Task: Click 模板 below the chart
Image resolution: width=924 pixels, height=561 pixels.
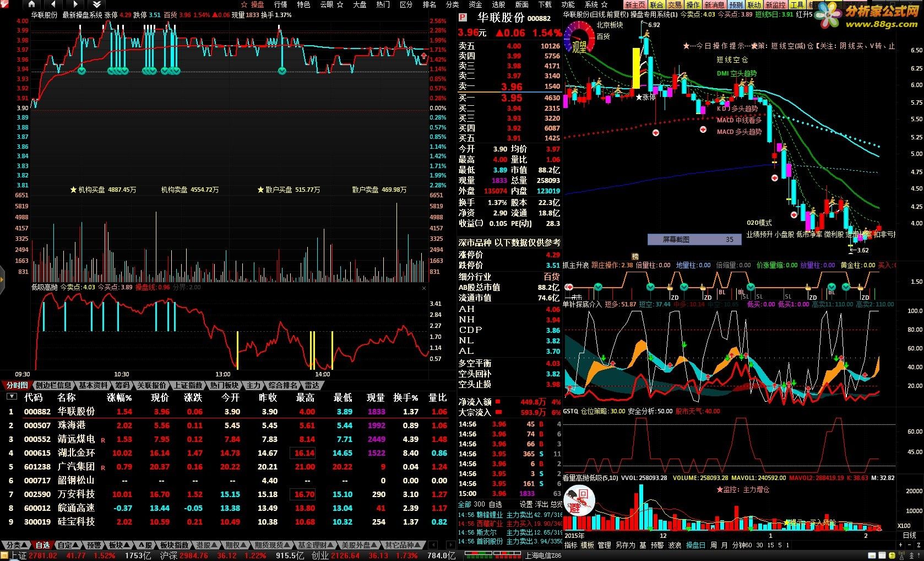Action: click(x=588, y=545)
